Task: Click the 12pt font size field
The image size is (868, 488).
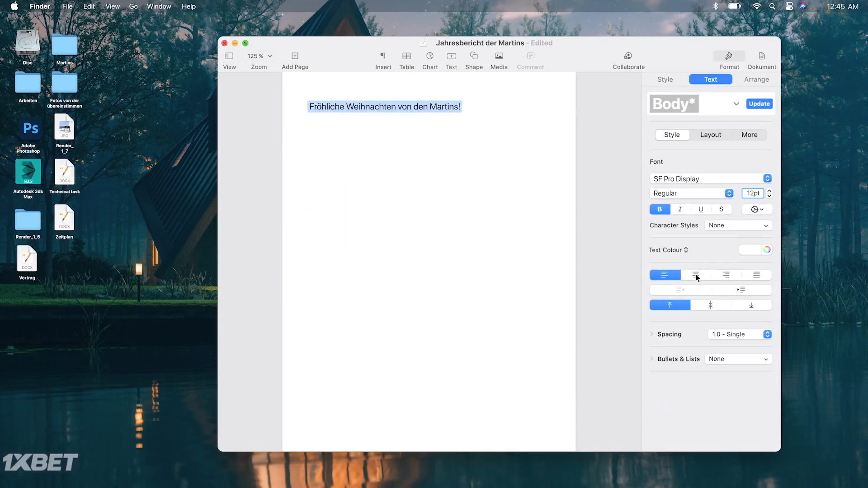Action: [752, 193]
